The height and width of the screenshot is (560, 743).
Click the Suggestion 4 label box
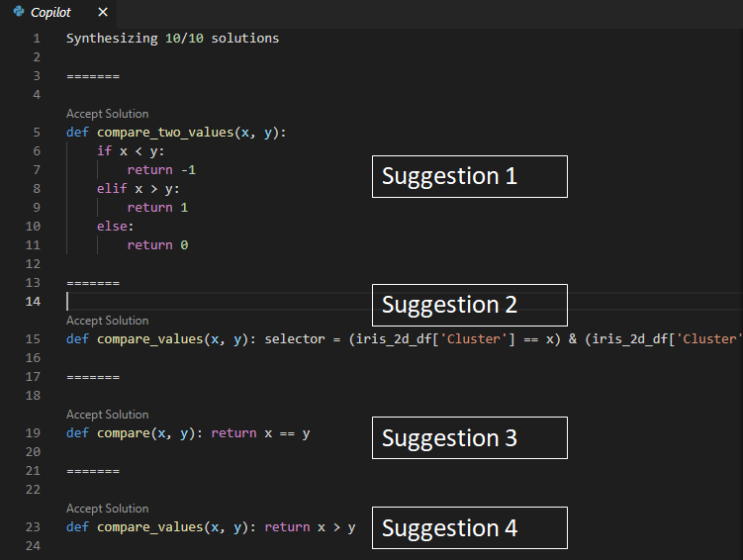click(x=469, y=527)
